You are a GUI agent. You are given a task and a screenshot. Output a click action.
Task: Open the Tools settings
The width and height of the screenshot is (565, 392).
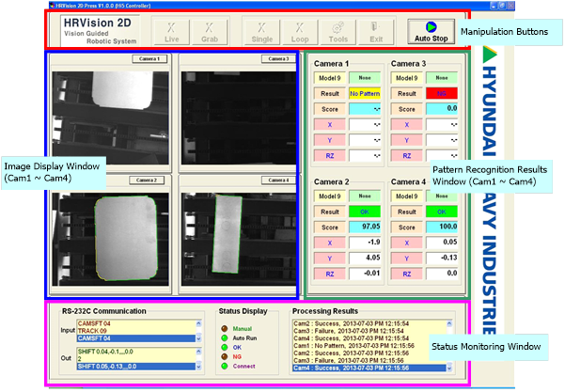(338, 32)
